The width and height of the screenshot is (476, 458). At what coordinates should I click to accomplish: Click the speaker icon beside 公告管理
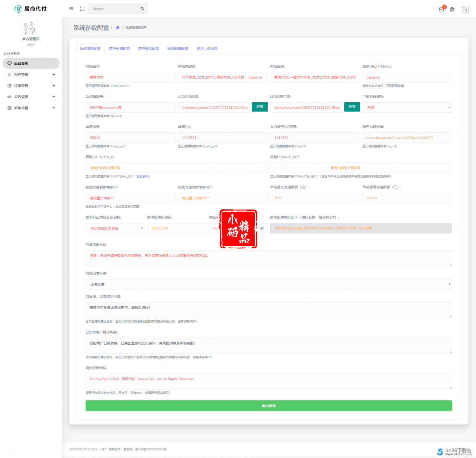coord(10,97)
